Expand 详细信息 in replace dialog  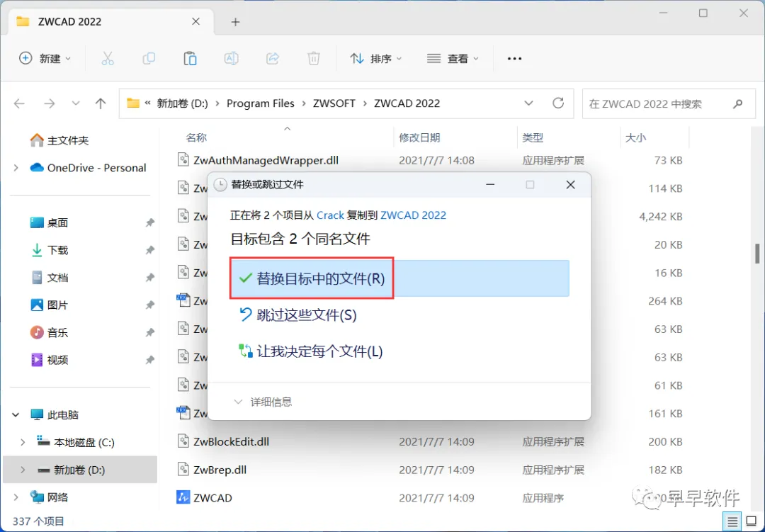point(263,402)
